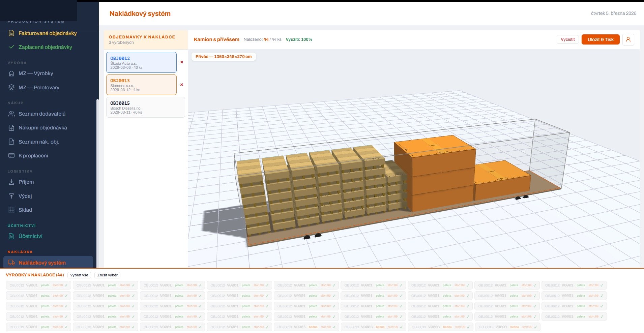Click the Vyčistit button
The height and width of the screenshot is (333, 644).
pos(567,39)
